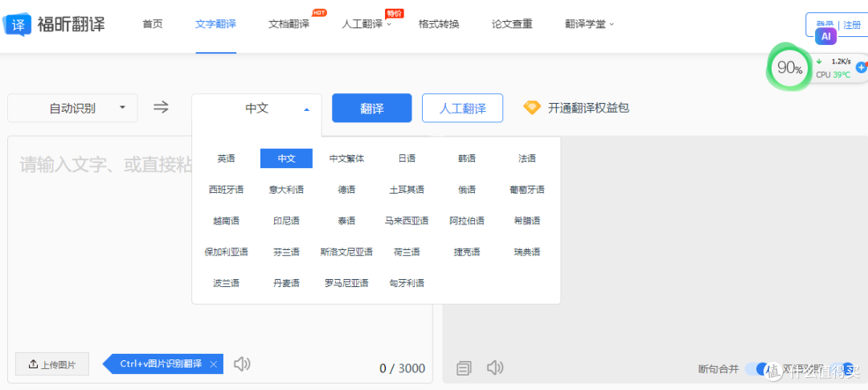
Task: Choose 罗马尼亚语 from the language list
Action: pyautogui.click(x=347, y=283)
